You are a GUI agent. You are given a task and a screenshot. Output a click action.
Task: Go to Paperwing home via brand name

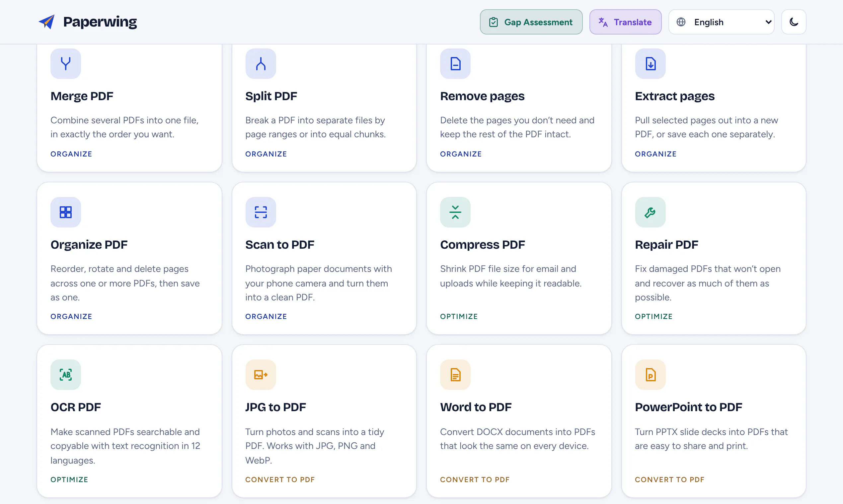click(100, 22)
